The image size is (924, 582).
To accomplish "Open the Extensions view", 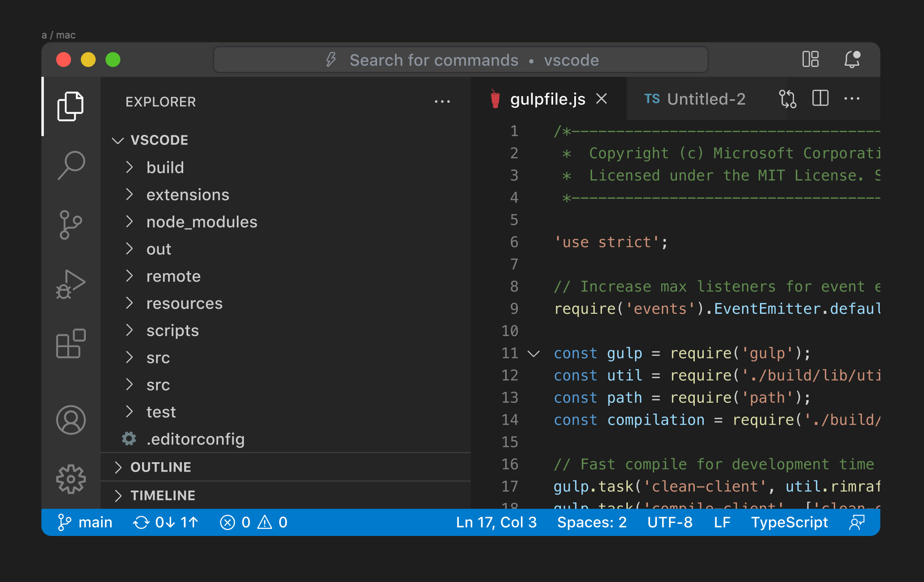I will (x=71, y=343).
